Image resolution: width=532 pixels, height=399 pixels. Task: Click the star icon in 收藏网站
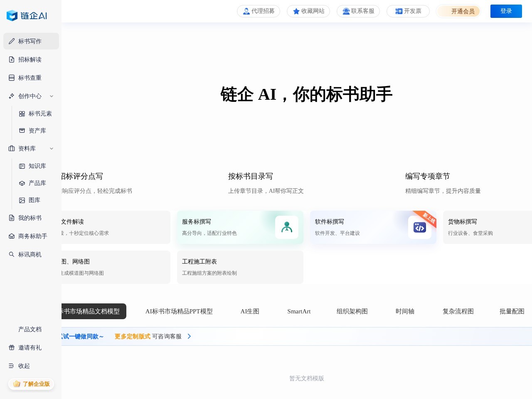point(296,11)
